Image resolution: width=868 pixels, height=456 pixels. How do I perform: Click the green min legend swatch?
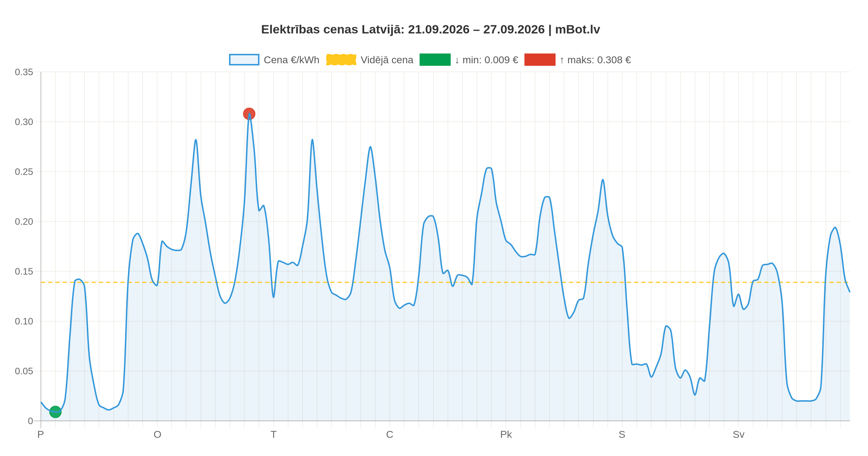coord(435,60)
